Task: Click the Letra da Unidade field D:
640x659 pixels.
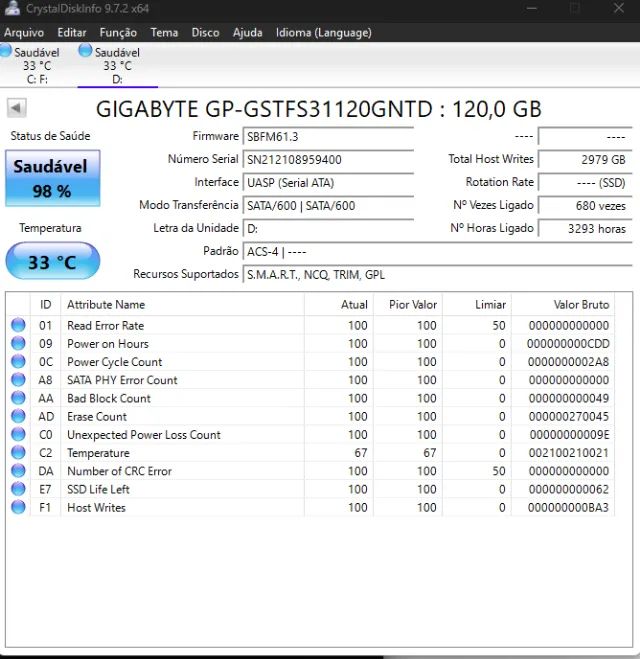Action: coord(328,229)
